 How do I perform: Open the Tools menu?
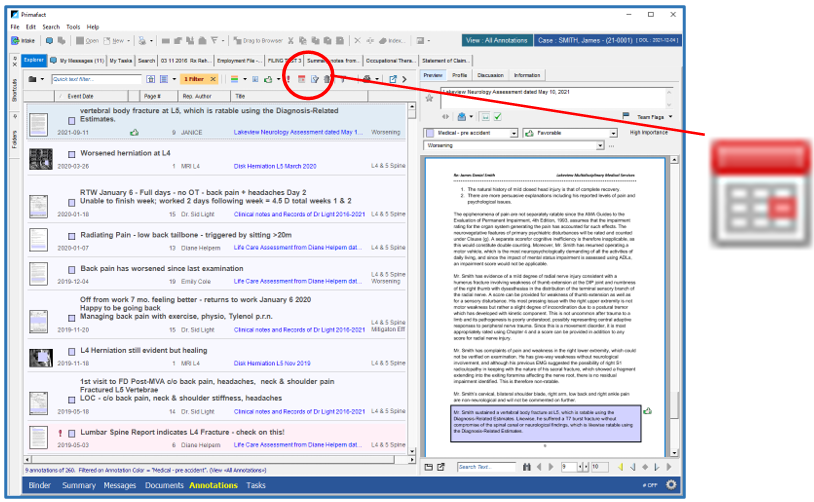click(x=73, y=27)
